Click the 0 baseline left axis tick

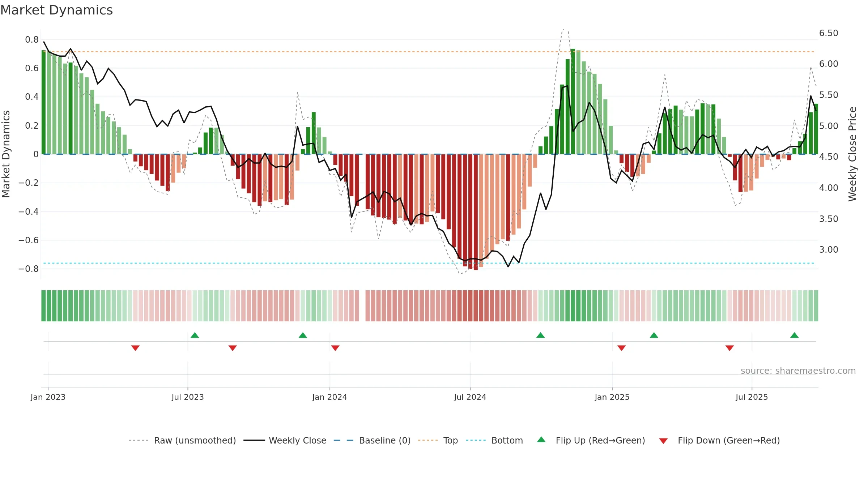36,154
